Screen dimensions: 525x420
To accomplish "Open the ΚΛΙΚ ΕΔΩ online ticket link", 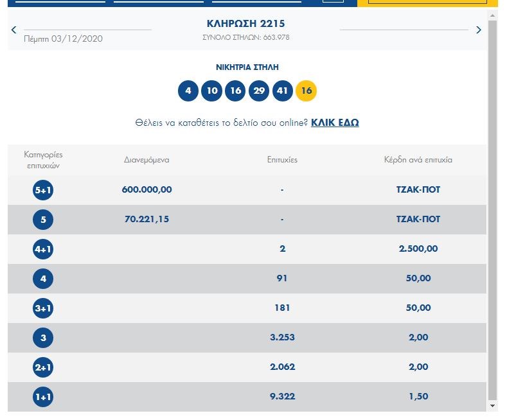I will point(335,122).
